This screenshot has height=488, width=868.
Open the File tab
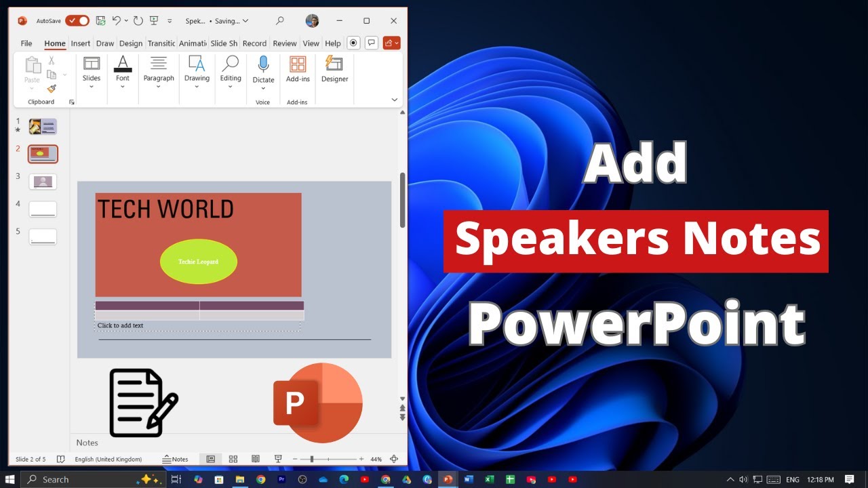(26, 43)
